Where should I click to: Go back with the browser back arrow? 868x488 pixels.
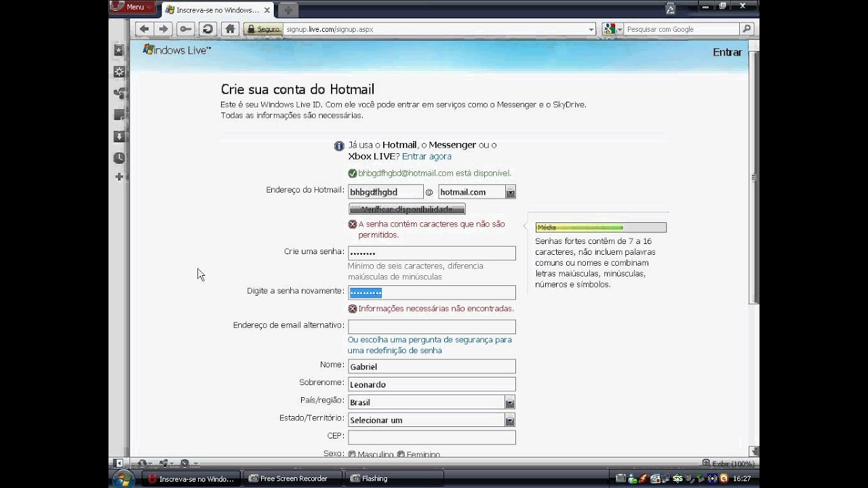(x=143, y=29)
